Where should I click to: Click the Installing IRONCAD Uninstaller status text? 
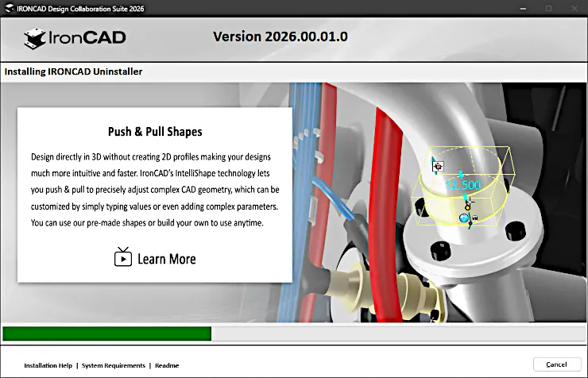pyautogui.click(x=73, y=71)
